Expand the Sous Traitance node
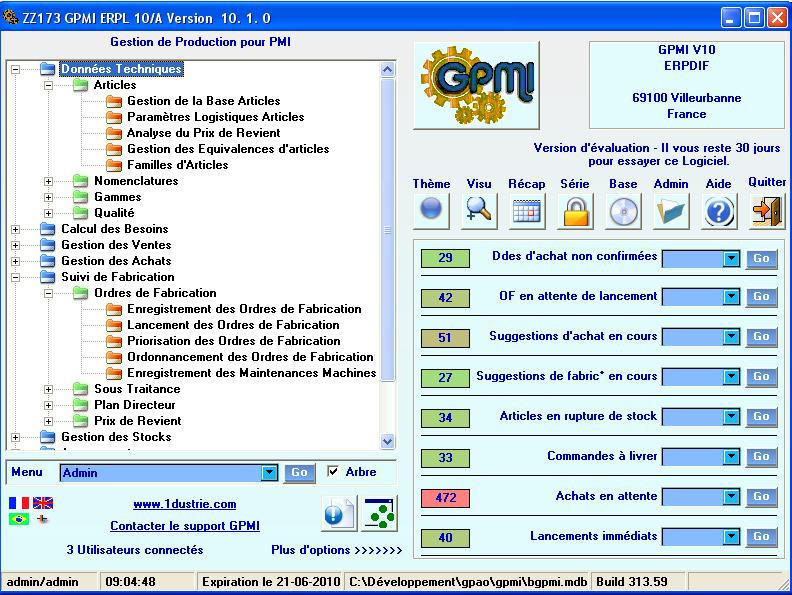The image size is (792, 595). pyautogui.click(x=48, y=389)
